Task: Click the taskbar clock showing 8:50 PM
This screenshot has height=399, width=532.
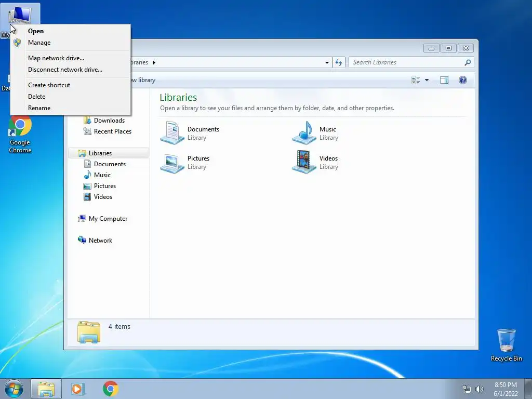Action: click(x=506, y=389)
